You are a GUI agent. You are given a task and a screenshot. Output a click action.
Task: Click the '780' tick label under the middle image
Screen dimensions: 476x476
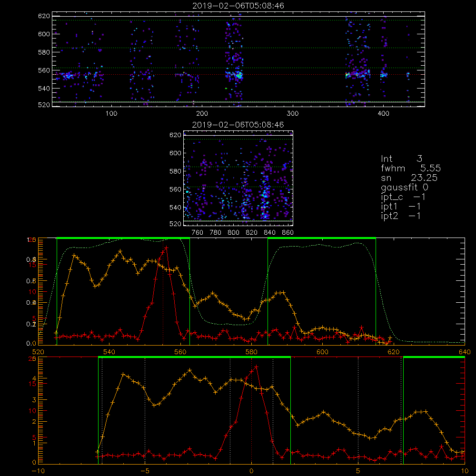click(216, 233)
